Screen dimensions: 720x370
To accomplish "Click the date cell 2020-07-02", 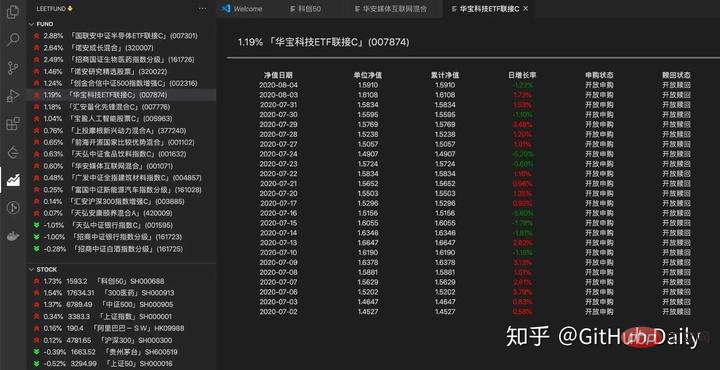I will point(278,312).
